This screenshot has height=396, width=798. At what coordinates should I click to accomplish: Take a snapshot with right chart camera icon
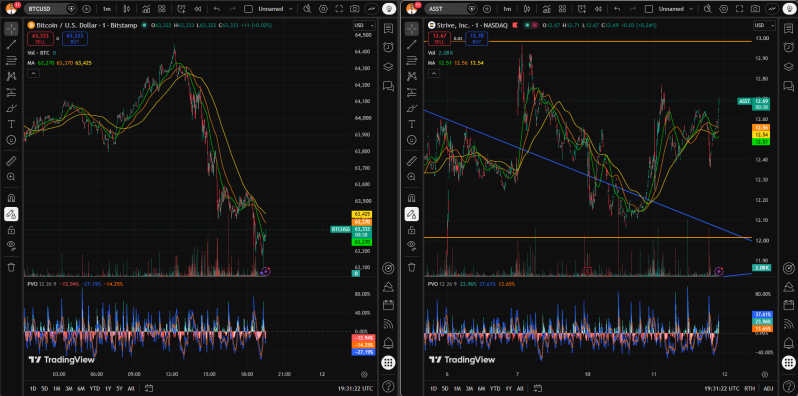(x=755, y=9)
